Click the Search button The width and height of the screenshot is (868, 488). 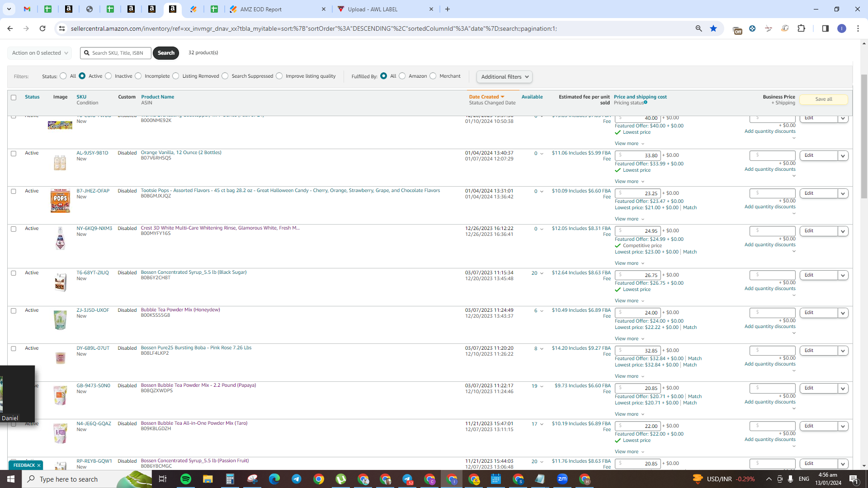[x=166, y=53]
